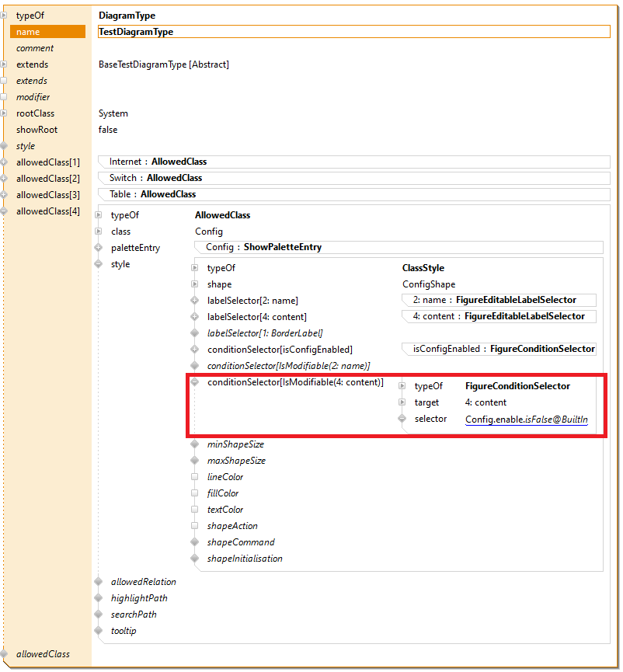Click the diamond icon next to searchPath
The width and height of the screenshot is (623, 672).
pos(98,615)
